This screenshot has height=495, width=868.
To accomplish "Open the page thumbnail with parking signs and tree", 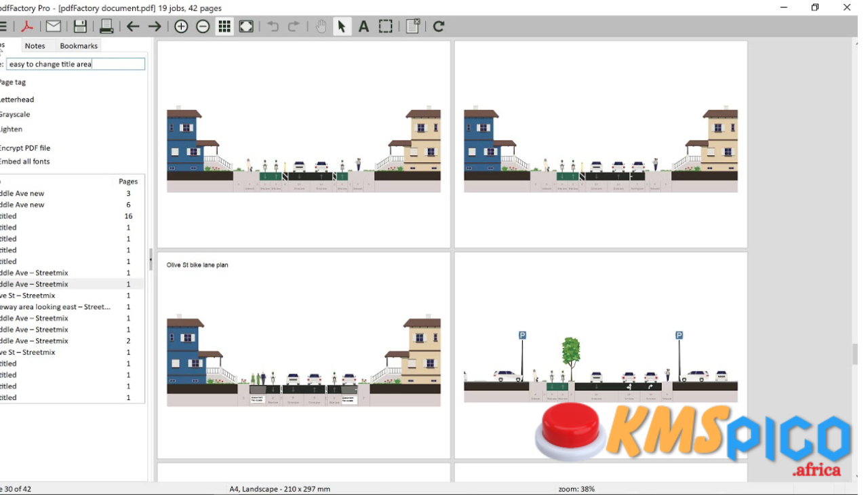I will pyautogui.click(x=601, y=355).
